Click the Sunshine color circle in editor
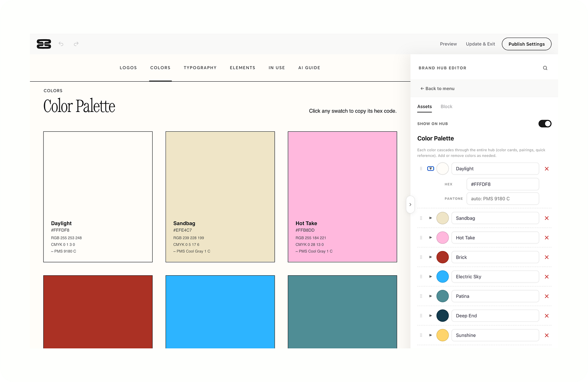 (443, 335)
